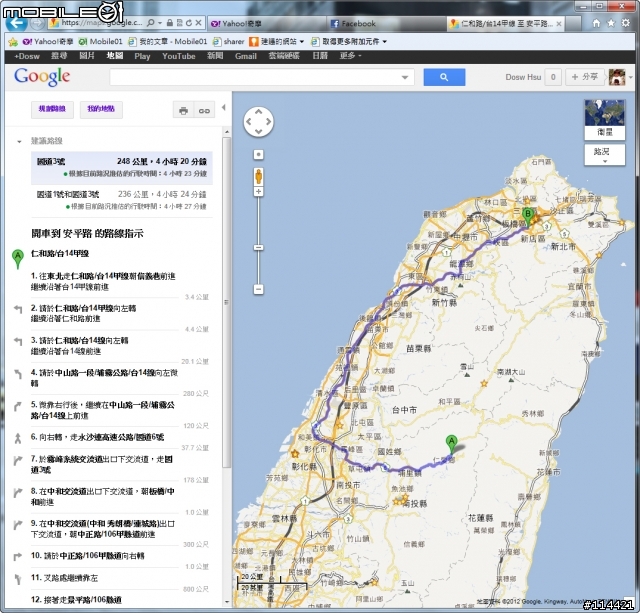Pan the map right with the arrow

(x=268, y=121)
